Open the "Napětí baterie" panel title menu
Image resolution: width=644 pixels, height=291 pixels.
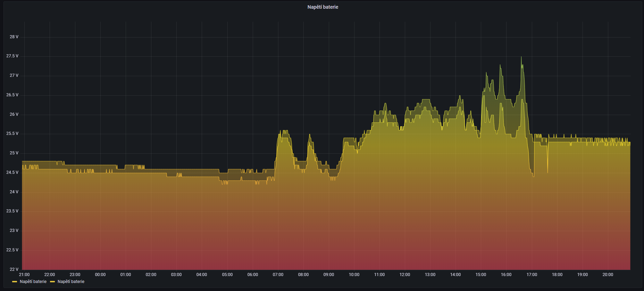tap(323, 7)
